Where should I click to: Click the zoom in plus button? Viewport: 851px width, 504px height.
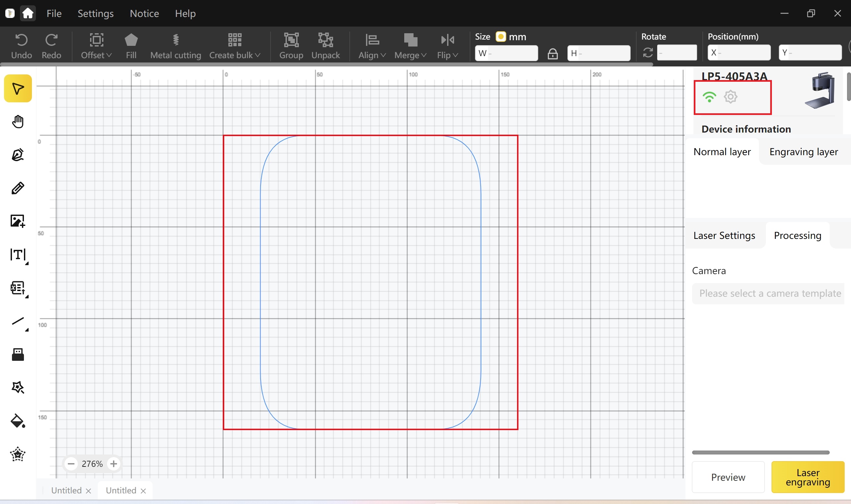tap(114, 463)
